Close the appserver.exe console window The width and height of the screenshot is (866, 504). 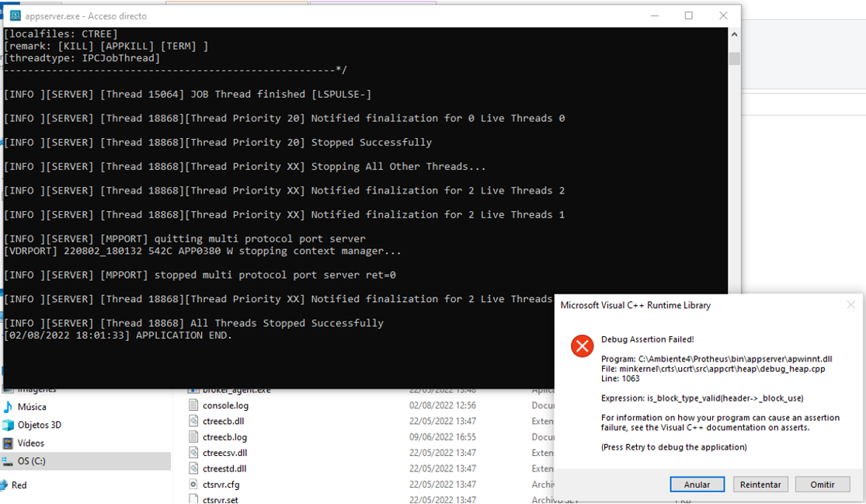click(x=723, y=16)
